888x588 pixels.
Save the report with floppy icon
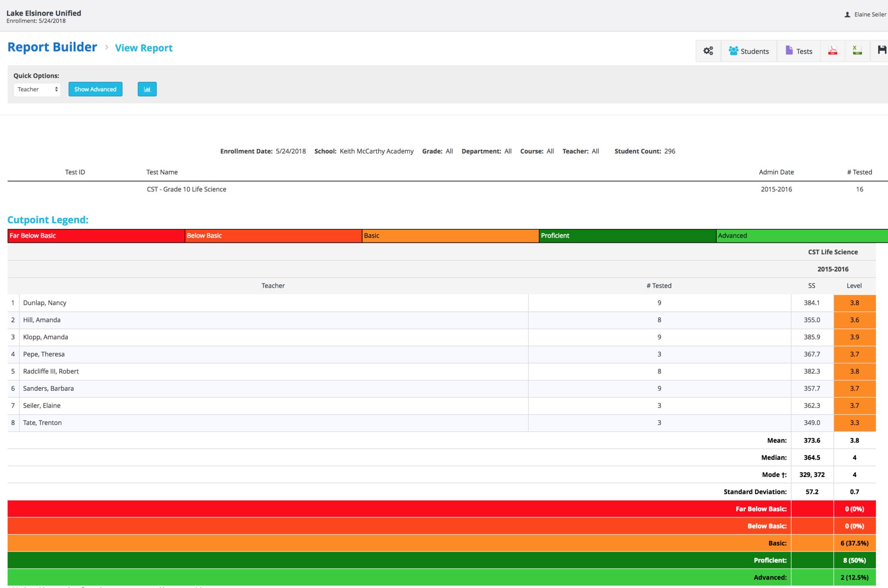(x=881, y=50)
